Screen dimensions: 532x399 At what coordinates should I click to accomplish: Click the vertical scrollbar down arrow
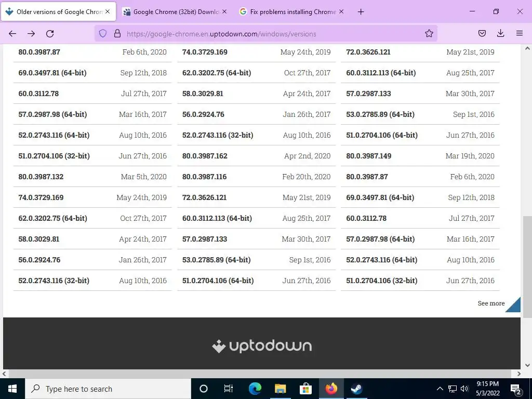coord(527,365)
